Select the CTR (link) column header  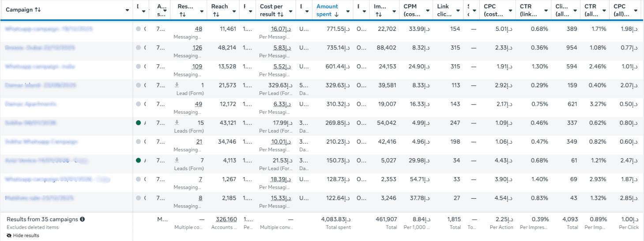[x=528, y=10]
